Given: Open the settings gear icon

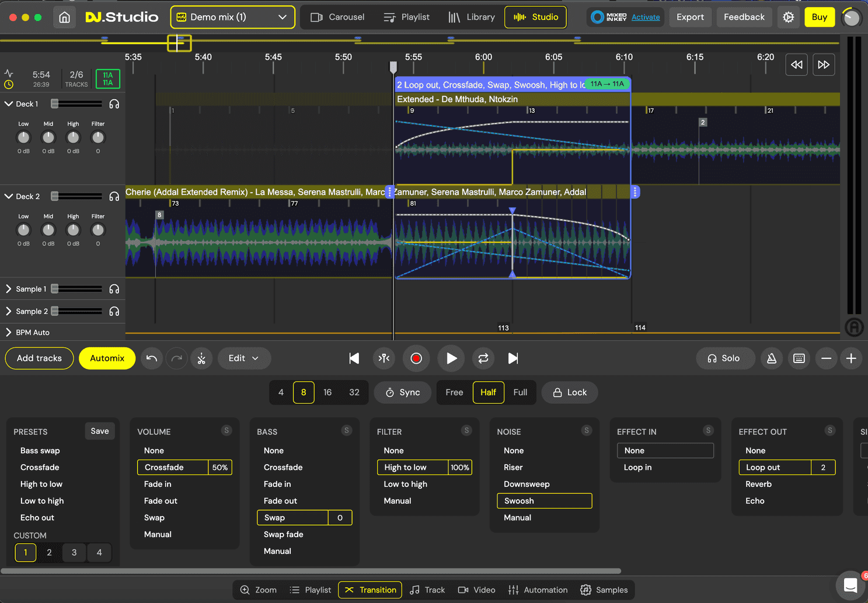Looking at the screenshot, I should [x=788, y=18].
